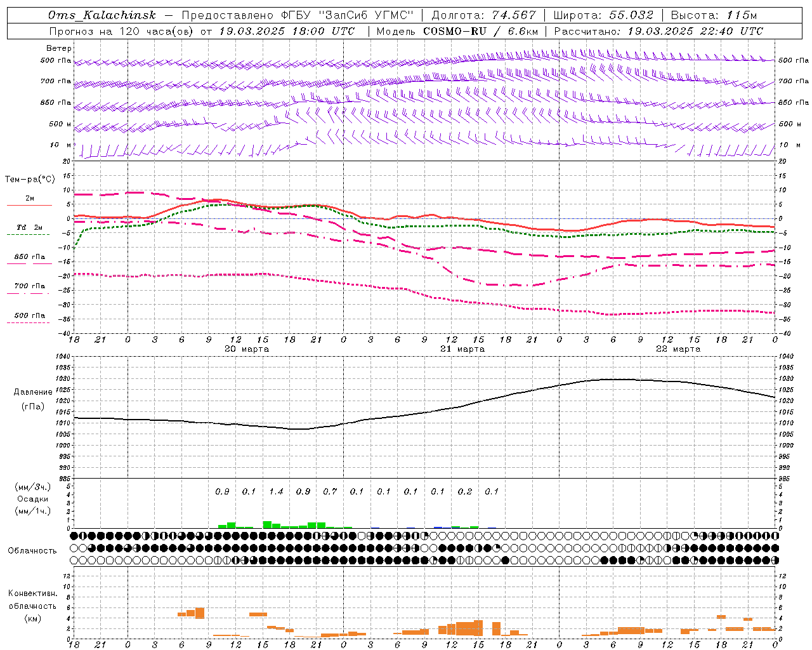Click the '(мм/1ч.)' precipitation unit label
The image size is (812, 650).
pyautogui.click(x=33, y=511)
